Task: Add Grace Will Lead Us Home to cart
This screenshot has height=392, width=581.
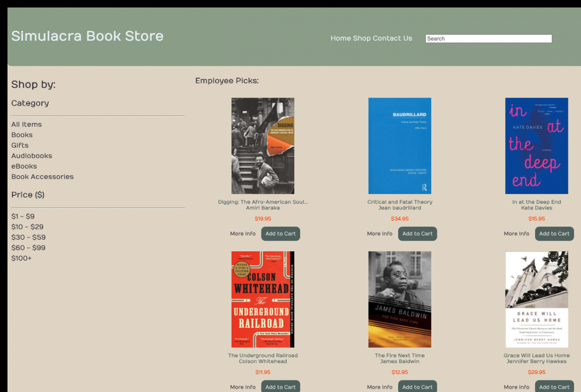Action: (x=554, y=386)
